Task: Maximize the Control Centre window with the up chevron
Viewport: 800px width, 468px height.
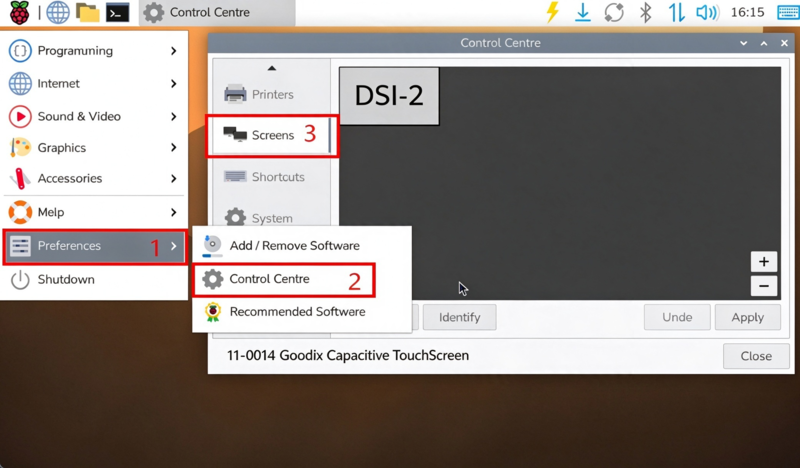Action: [764, 43]
